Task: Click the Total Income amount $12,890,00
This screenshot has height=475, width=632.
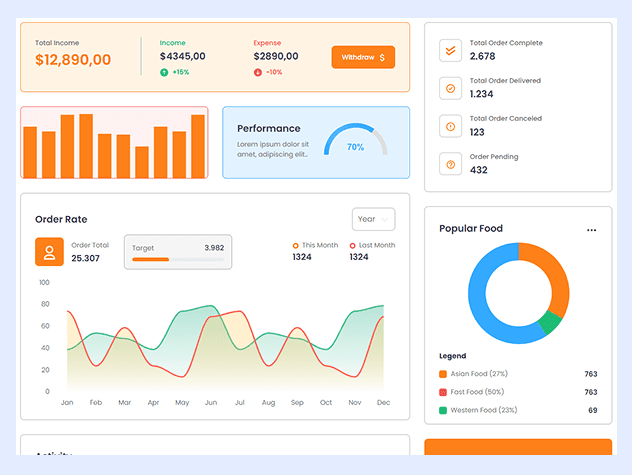Action: (x=73, y=60)
